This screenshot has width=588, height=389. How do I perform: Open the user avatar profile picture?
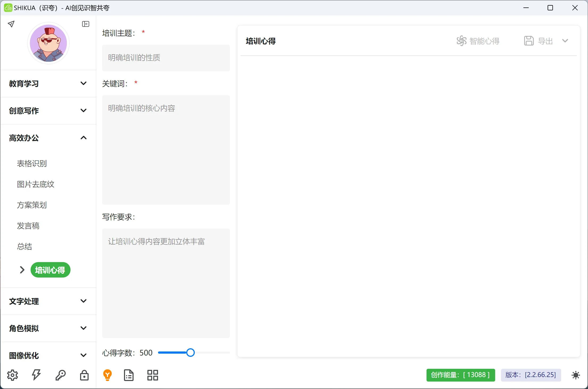48,43
